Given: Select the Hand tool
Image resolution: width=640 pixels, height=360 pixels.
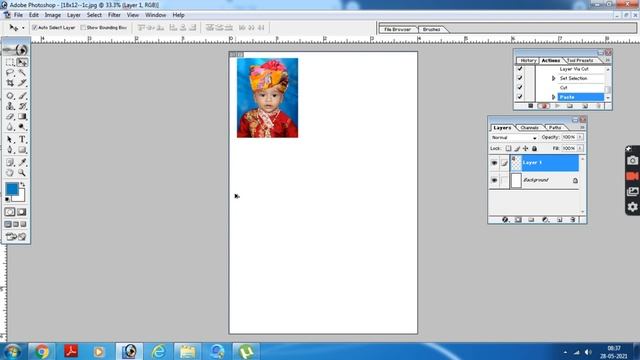Looking at the screenshot, I should click(x=10, y=173).
